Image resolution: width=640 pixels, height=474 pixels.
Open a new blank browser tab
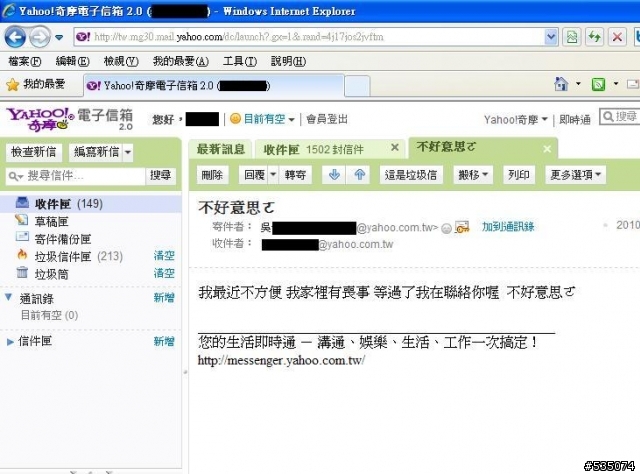pyautogui.click(x=357, y=86)
